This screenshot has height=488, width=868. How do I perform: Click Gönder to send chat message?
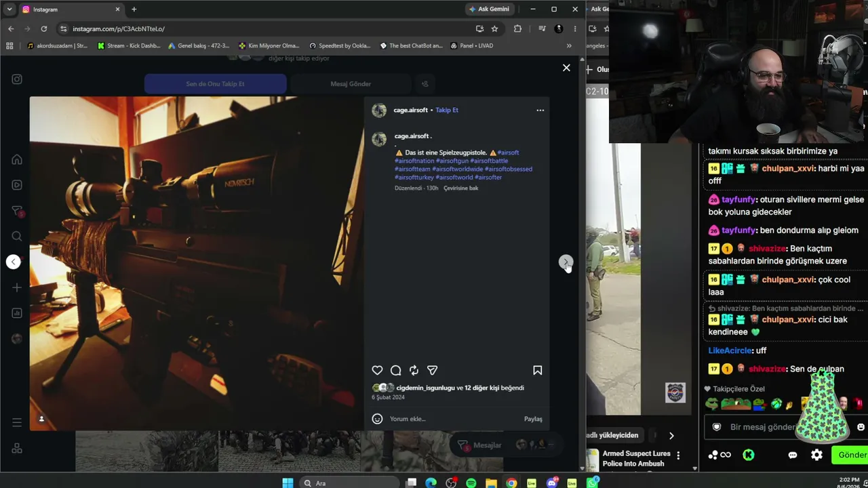[x=851, y=455]
